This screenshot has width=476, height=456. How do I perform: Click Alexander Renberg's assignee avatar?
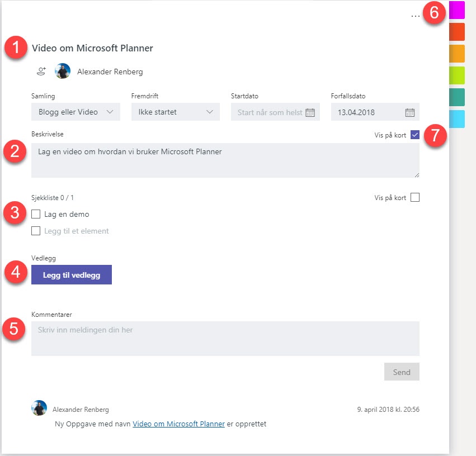pos(63,72)
